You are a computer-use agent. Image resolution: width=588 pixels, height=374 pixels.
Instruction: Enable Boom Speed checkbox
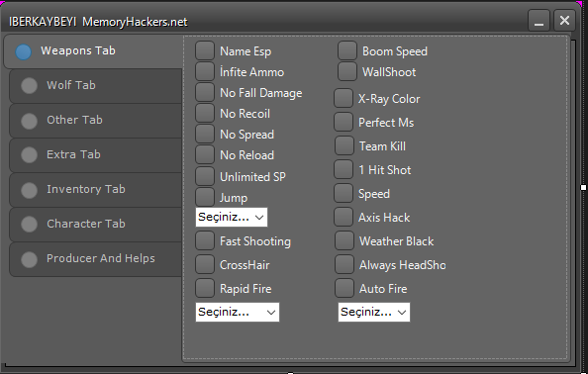point(347,50)
